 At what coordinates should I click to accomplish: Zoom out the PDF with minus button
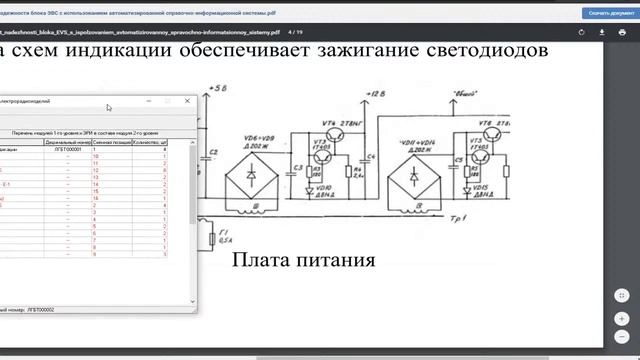[x=622, y=337]
